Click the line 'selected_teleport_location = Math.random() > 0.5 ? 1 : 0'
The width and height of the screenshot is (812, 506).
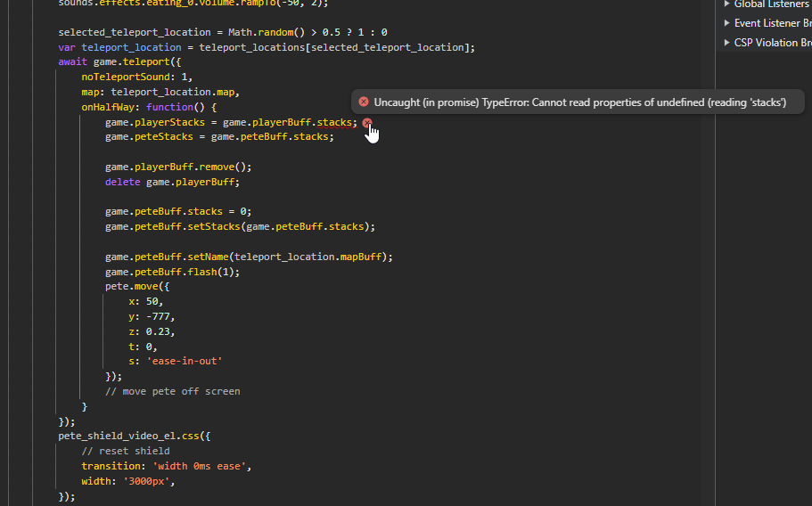pyautogui.click(x=223, y=32)
